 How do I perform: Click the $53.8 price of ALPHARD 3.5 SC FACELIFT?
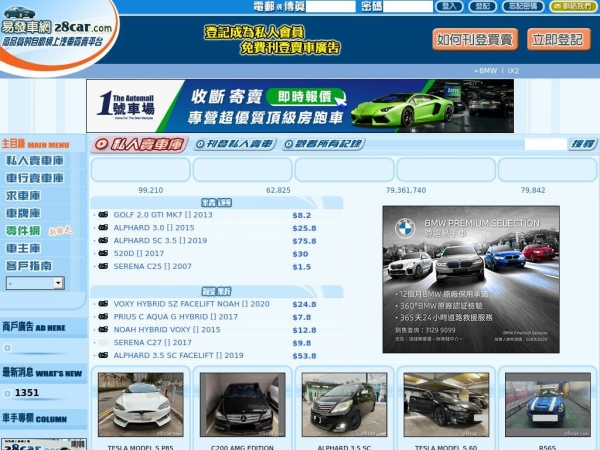(304, 356)
